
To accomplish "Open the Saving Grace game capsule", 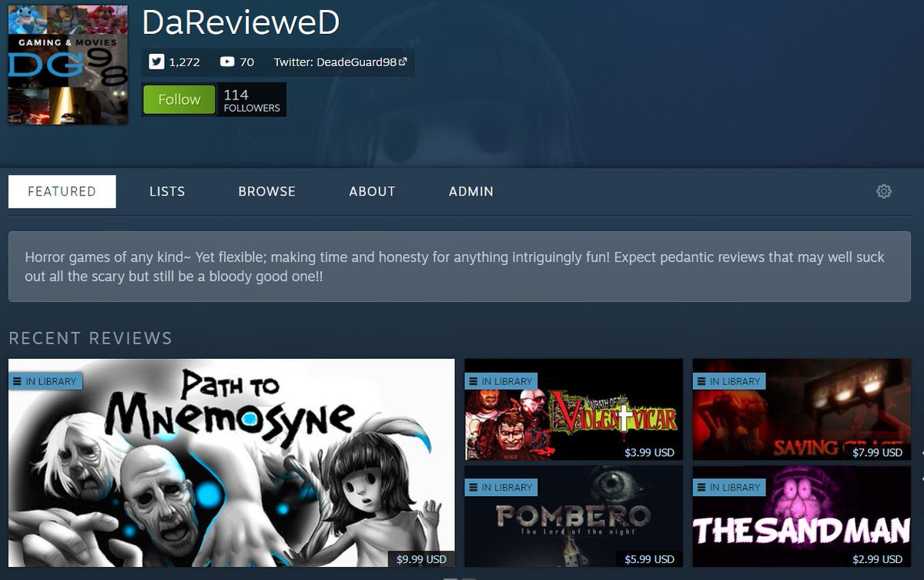I will (802, 409).
